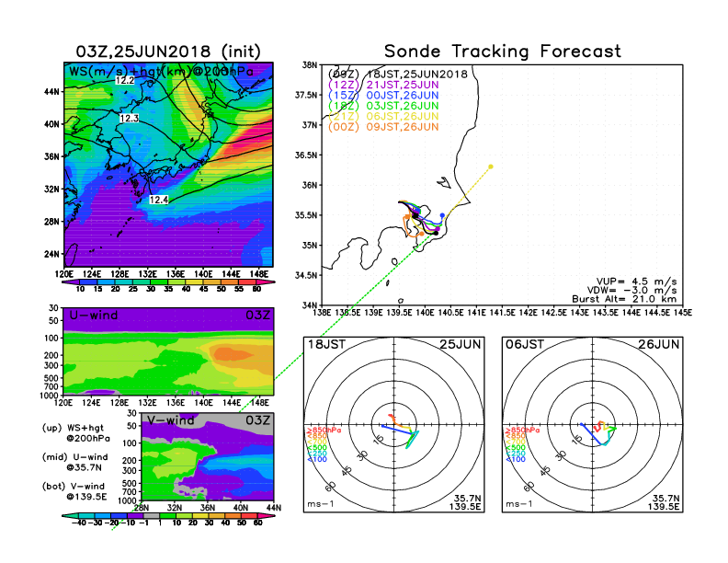Click the "V-wind" panel label
Viewport: 728px width, 563px height.
[170, 420]
